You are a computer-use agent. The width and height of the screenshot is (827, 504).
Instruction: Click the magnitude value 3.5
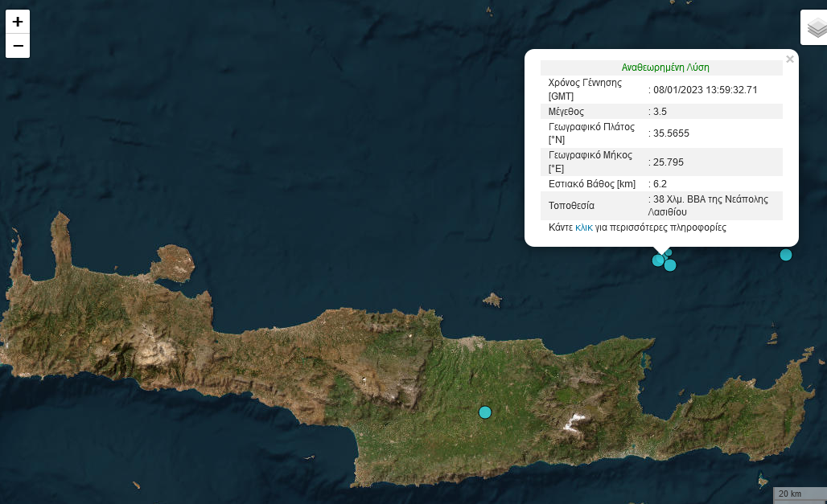click(660, 112)
